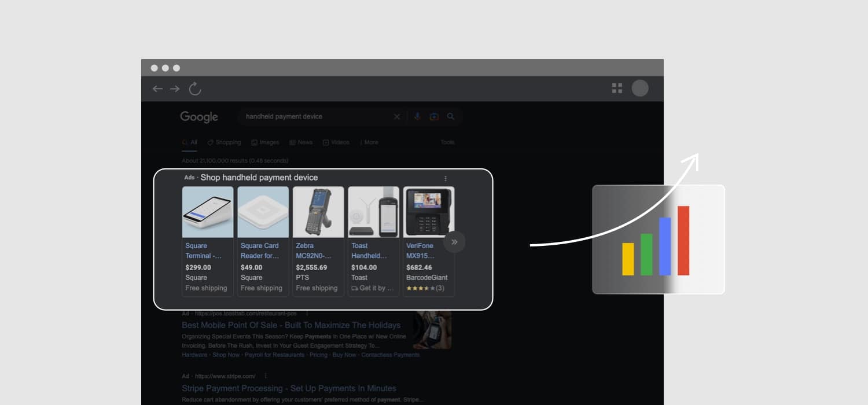Viewport: 868px width, 405px height.
Task: Click the BarcodeGiant seller name
Action: click(x=427, y=278)
